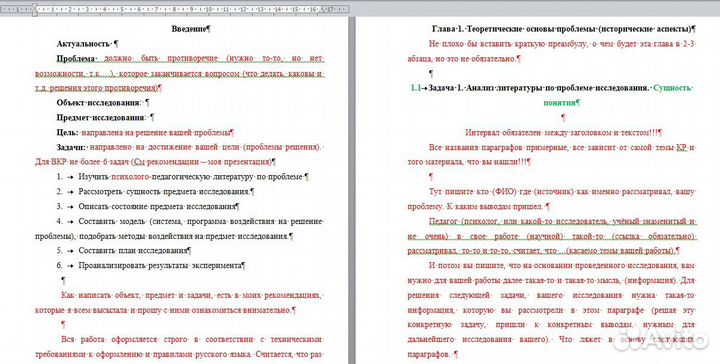Image resolution: width=720 pixels, height=364 pixels.
Task: Click the bold label 'Задачи:'
Action: tap(71, 147)
